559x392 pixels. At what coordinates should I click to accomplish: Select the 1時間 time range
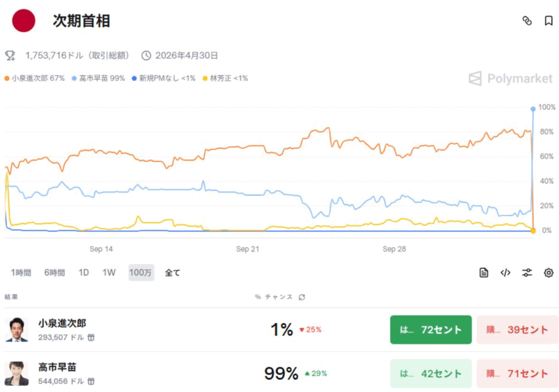(21, 272)
